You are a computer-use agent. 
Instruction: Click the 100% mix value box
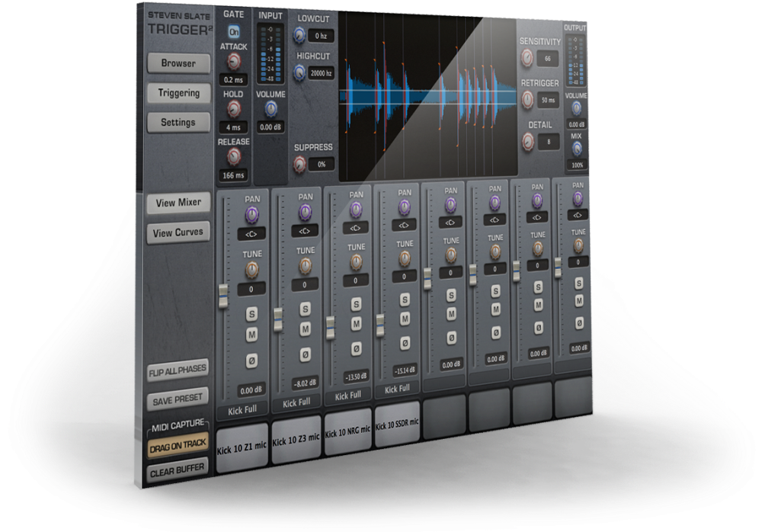coord(577,165)
